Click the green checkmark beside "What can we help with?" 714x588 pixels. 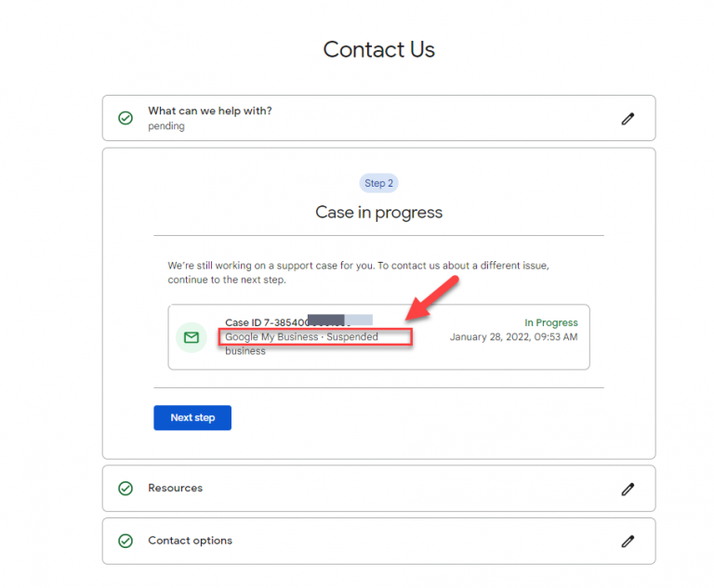(126, 118)
